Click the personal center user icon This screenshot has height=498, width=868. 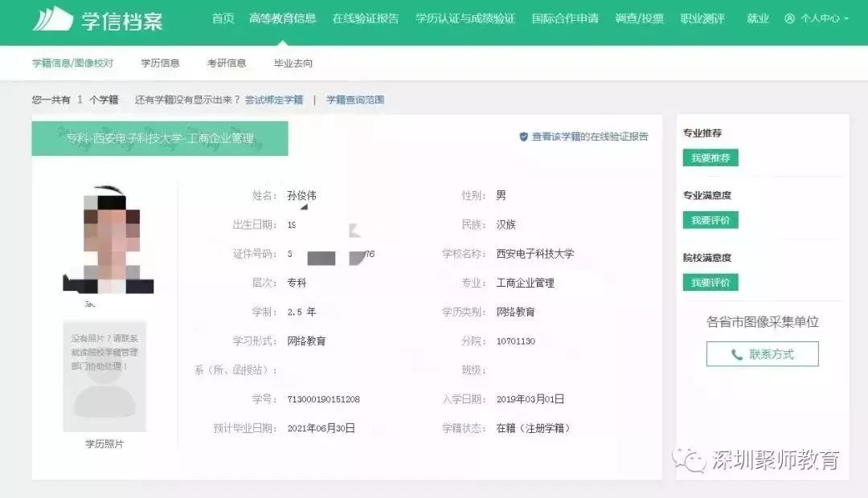click(x=790, y=18)
